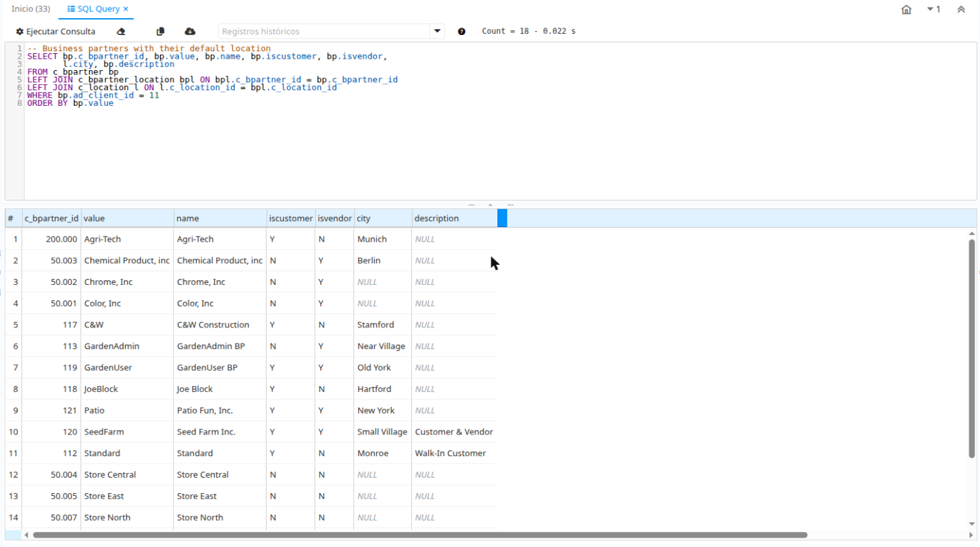Click the Small Village city cell
The height and width of the screenshot is (547, 980).
coord(383,432)
